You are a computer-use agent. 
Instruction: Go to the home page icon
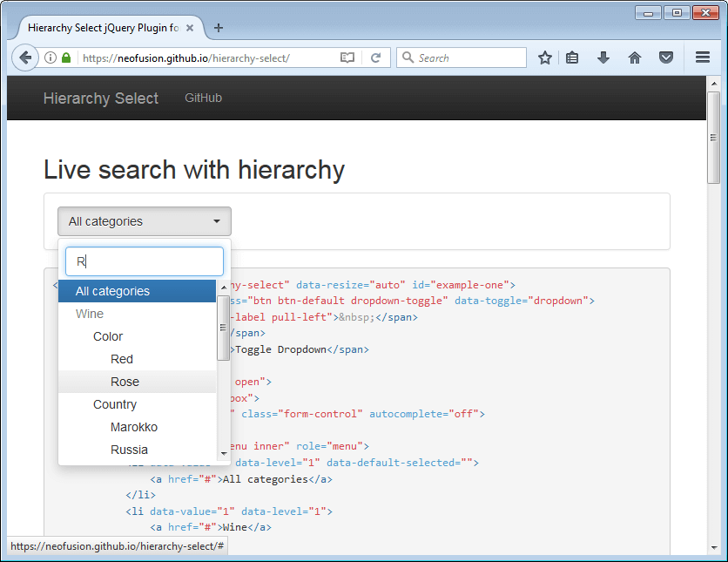(x=634, y=58)
